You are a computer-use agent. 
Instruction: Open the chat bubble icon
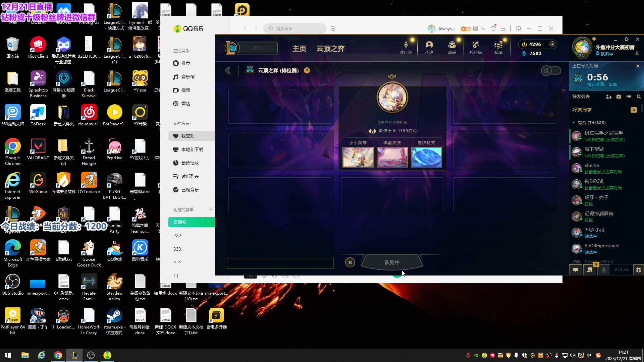point(576,270)
